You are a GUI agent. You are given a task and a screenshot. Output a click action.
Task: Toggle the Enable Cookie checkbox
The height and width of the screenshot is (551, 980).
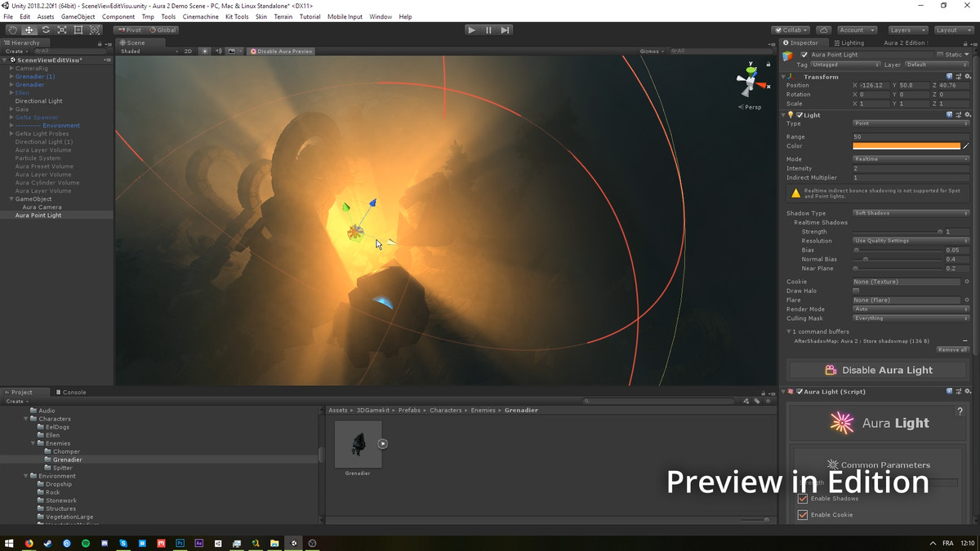coord(803,514)
